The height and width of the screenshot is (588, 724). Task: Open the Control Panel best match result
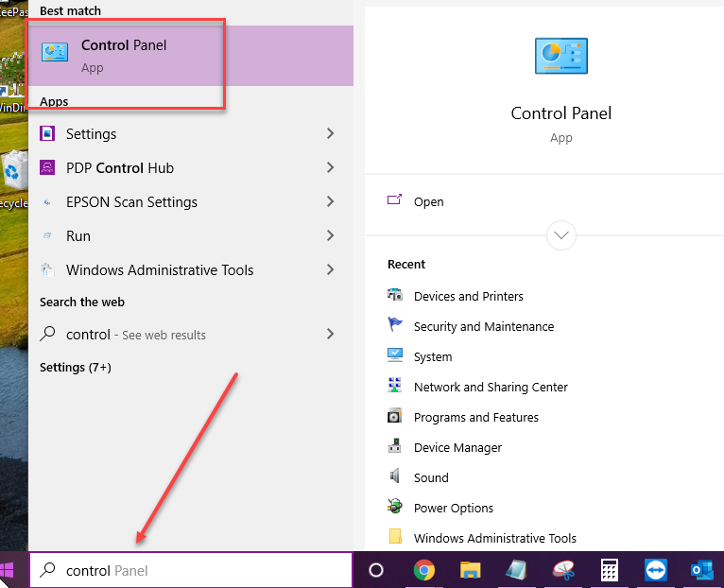coord(191,56)
